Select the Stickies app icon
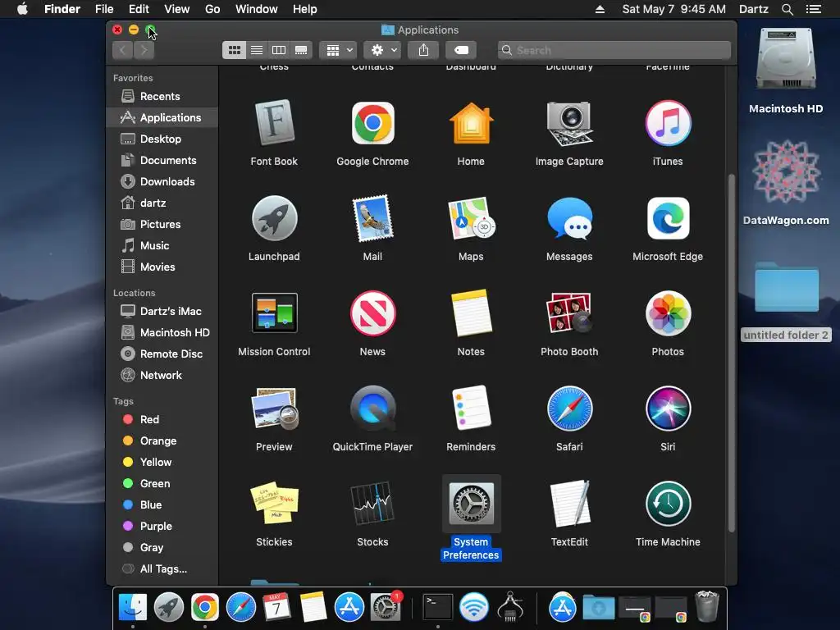Viewport: 840px width, 630px height. (274, 504)
